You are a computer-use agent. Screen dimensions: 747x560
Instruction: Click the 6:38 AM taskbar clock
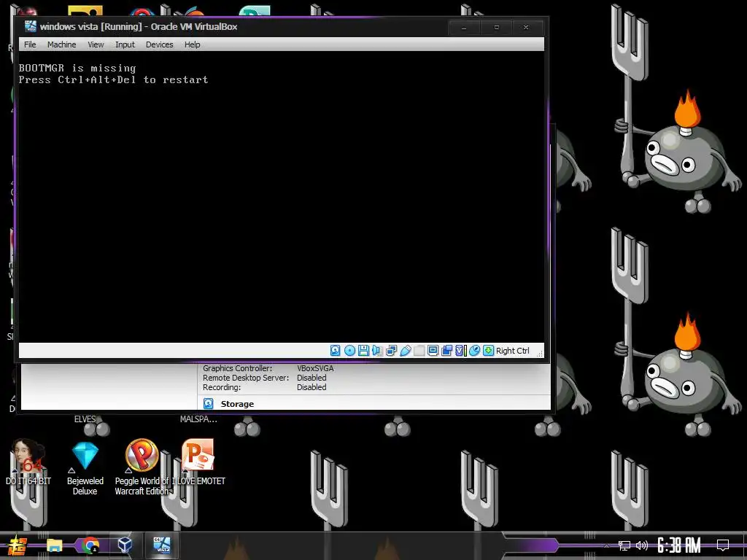679,545
